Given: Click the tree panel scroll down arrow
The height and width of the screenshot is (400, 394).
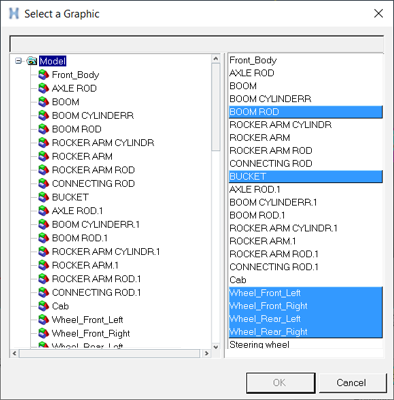Looking at the screenshot, I should [x=216, y=347].
